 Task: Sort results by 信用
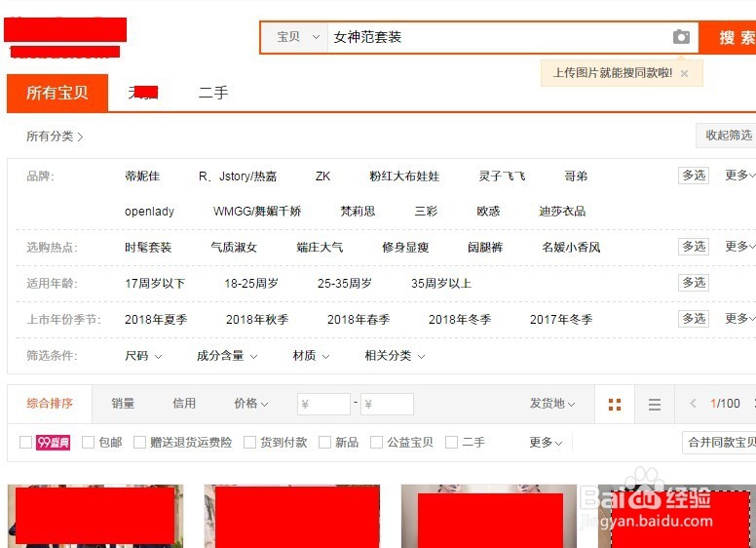(184, 404)
